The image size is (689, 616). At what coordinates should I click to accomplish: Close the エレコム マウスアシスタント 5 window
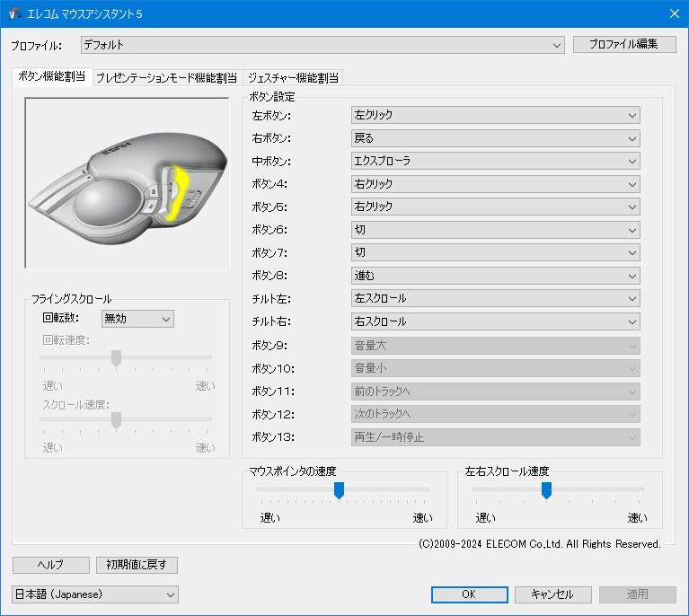click(x=675, y=13)
